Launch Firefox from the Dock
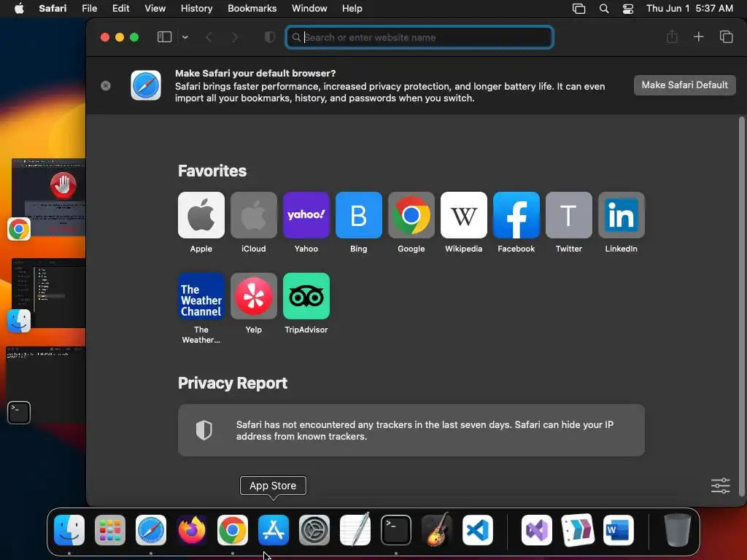The image size is (747, 560). coord(192,529)
